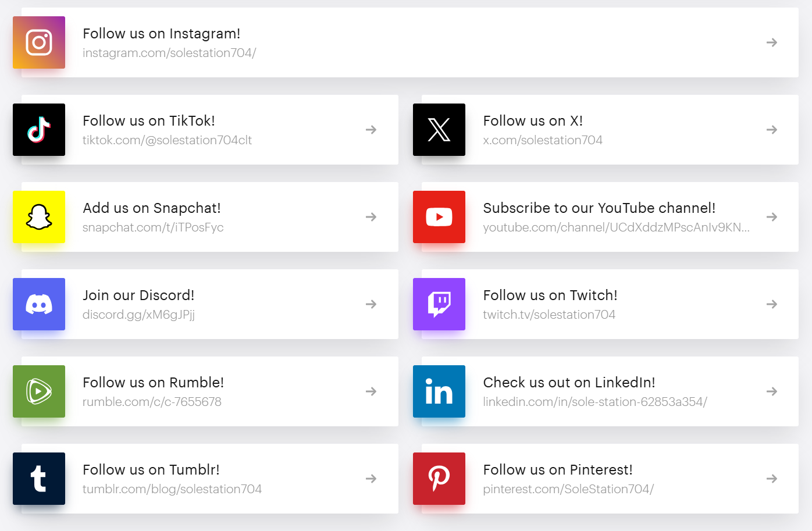The height and width of the screenshot is (531, 812).
Task: Click the X logo icon
Action: click(439, 130)
